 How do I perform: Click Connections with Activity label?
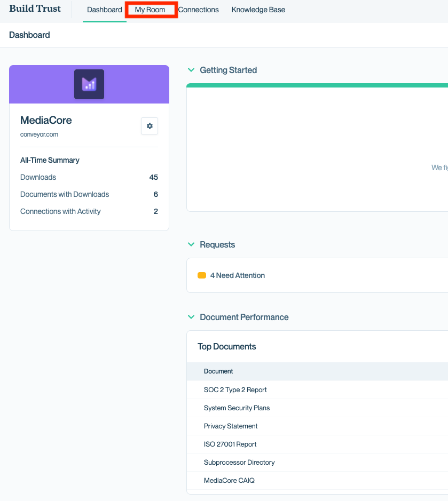(x=60, y=211)
